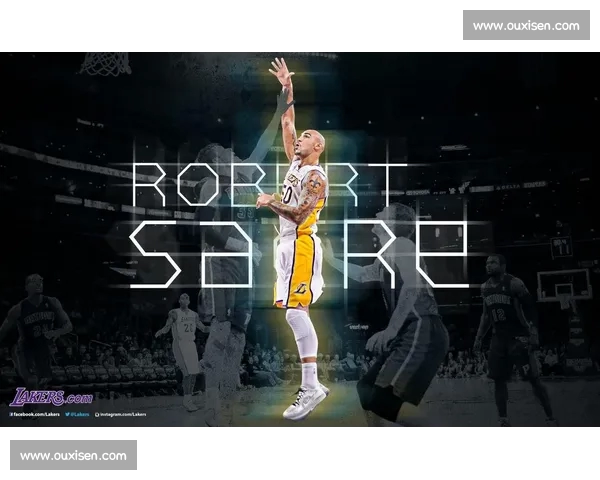Click the number 50 on the jersey
Image resolution: width=600 pixels, height=480 pixels.
pos(288,194)
